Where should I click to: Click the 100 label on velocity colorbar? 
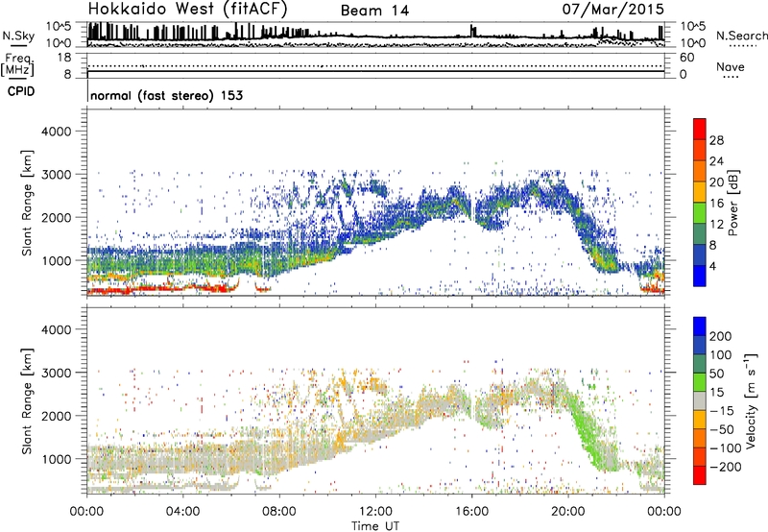pyautogui.click(x=720, y=354)
